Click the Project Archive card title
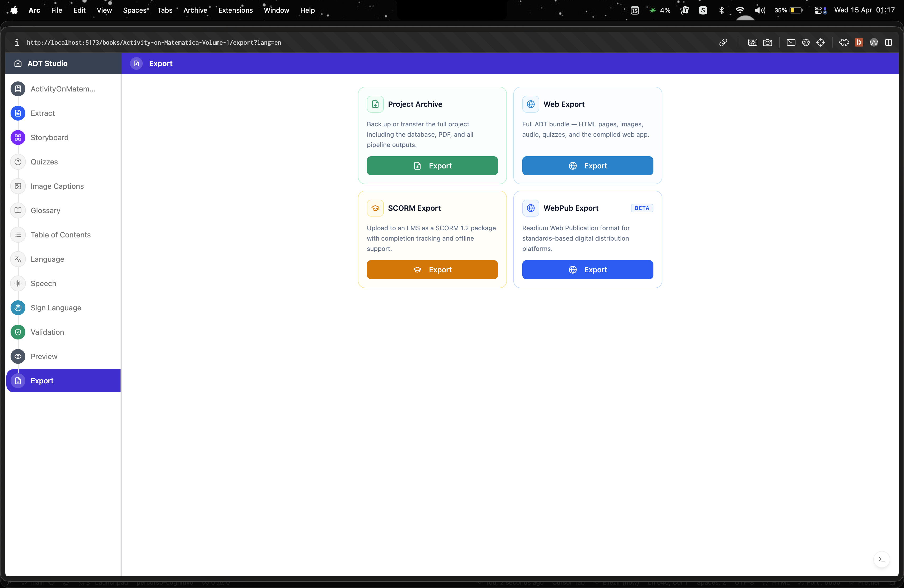The image size is (904, 588). pyautogui.click(x=415, y=104)
